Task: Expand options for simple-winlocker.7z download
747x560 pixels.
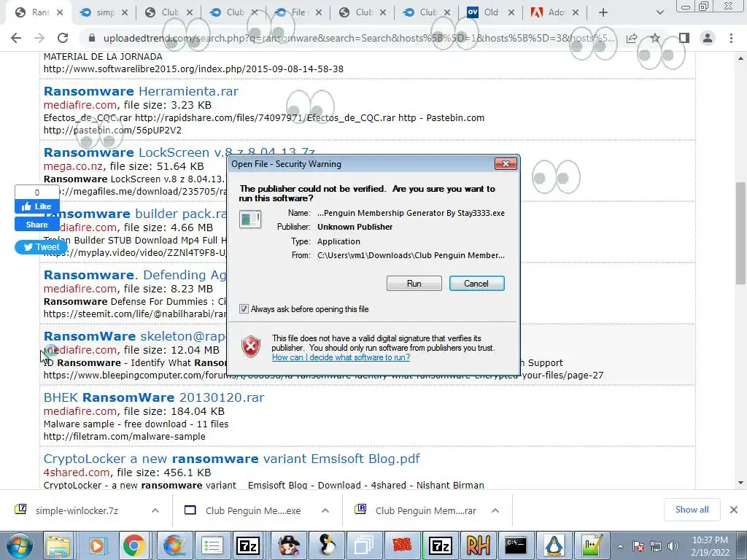Action: tap(155, 510)
